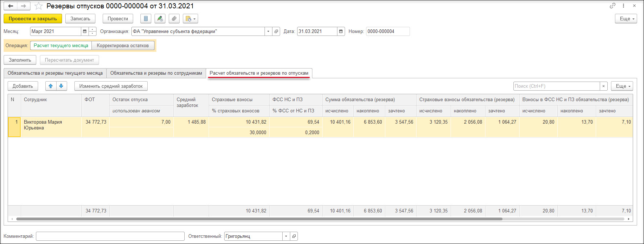Focus the Дата input field
Image resolution: width=644 pixels, height=244 pixels.
[x=317, y=32]
